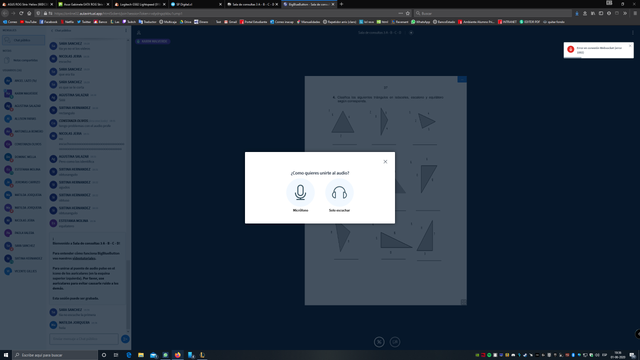The height and width of the screenshot is (360, 640).
Task: Minimize the presentation with the blue corner button
Action: click(462, 79)
